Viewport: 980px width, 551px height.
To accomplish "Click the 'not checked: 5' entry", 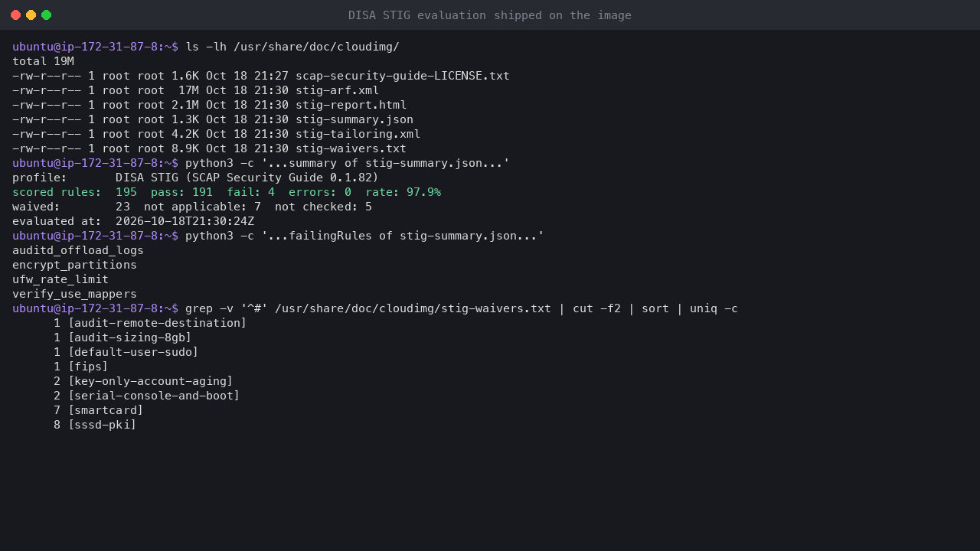I will [324, 207].
